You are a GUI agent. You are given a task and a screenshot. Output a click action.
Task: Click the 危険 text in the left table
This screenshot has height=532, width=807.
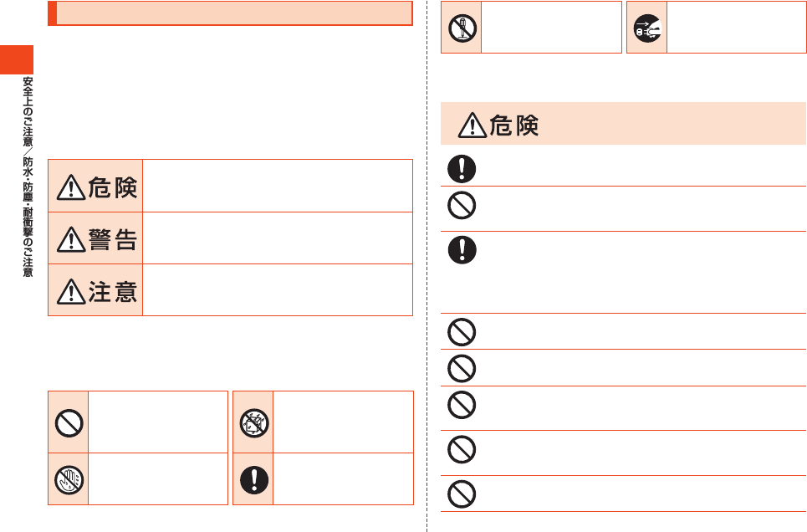click(113, 187)
